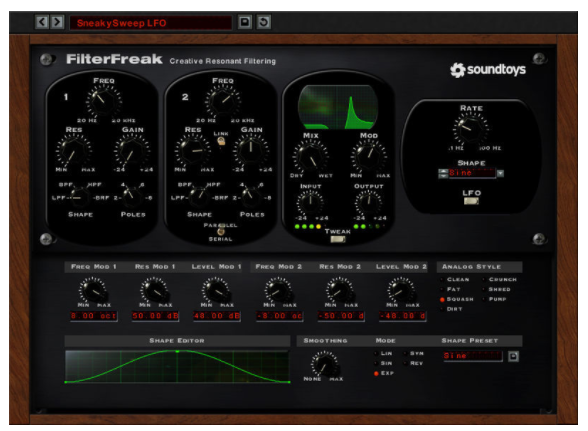588x431 pixels.
Task: Select Clean analog style
Action: [x=454, y=280]
